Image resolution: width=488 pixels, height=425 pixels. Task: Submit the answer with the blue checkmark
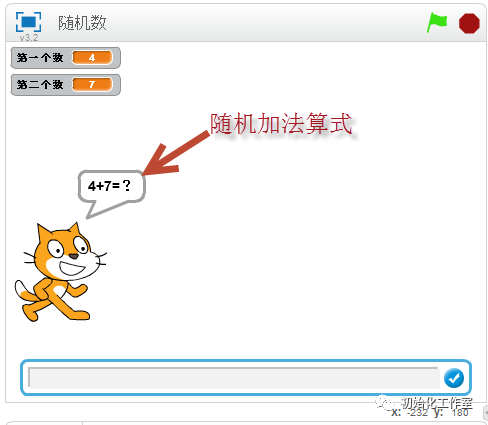click(454, 378)
